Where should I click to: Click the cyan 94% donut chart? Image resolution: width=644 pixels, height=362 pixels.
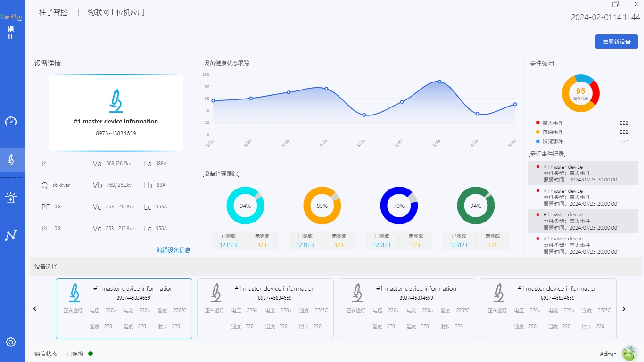pyautogui.click(x=245, y=206)
